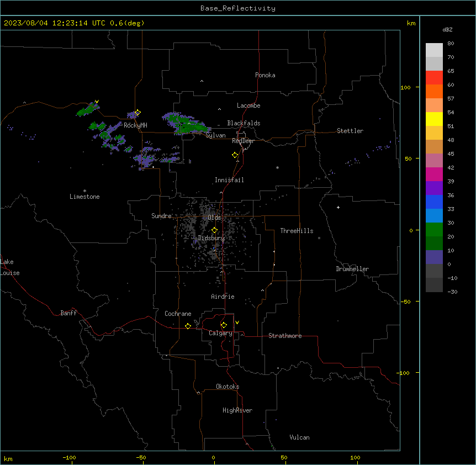Image resolution: width=476 pixels, height=465 pixels.
Task: Click the red 65–60 dBZ legend color
Action: [x=434, y=78]
